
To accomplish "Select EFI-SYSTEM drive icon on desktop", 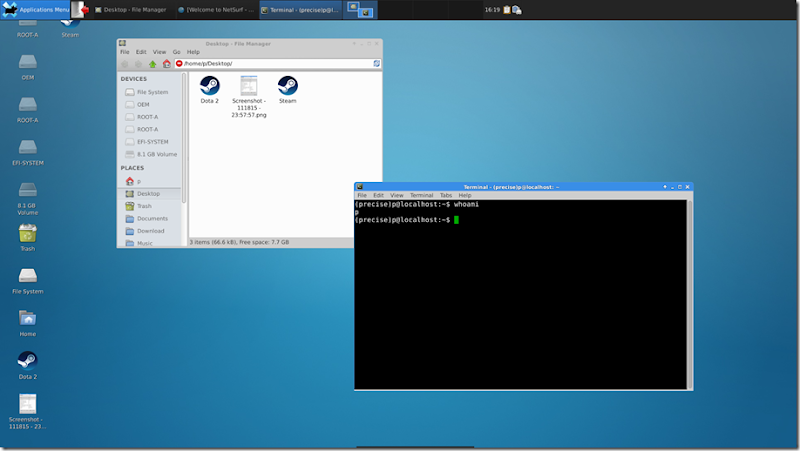I will click(28, 153).
